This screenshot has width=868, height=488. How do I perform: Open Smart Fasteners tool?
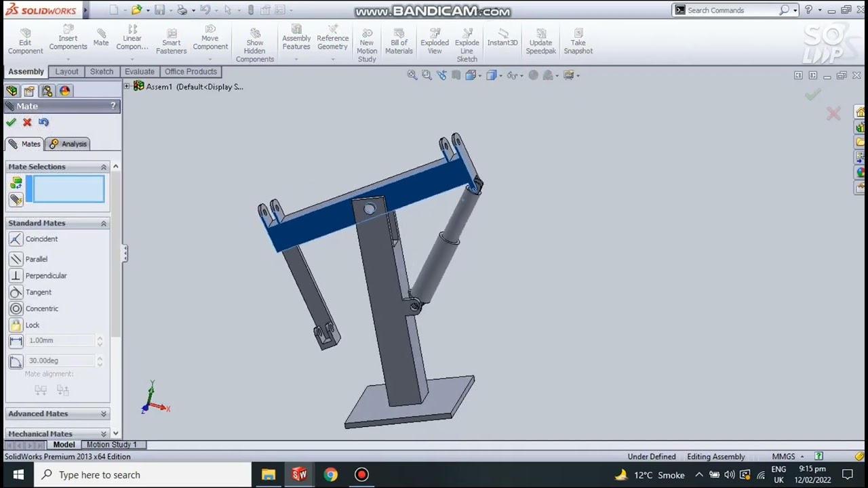[171, 41]
